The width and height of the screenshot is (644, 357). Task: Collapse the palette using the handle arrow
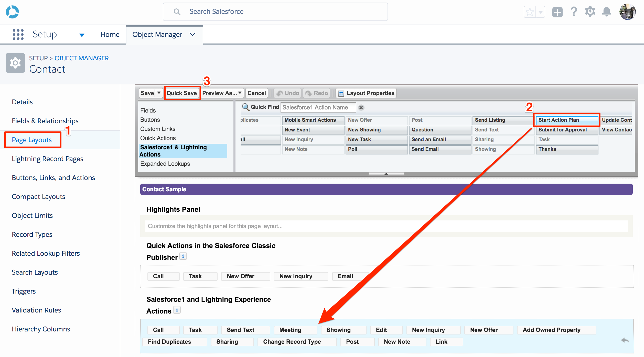(x=386, y=174)
